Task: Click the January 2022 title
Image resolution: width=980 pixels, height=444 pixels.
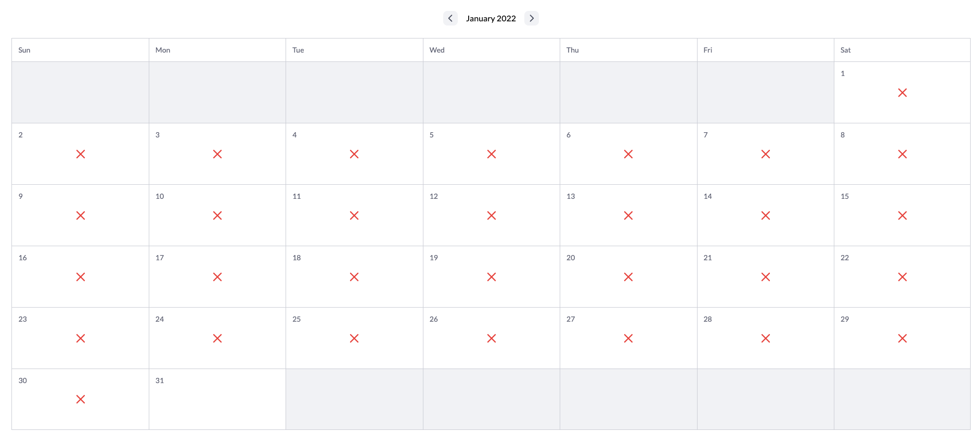Action: click(x=491, y=18)
